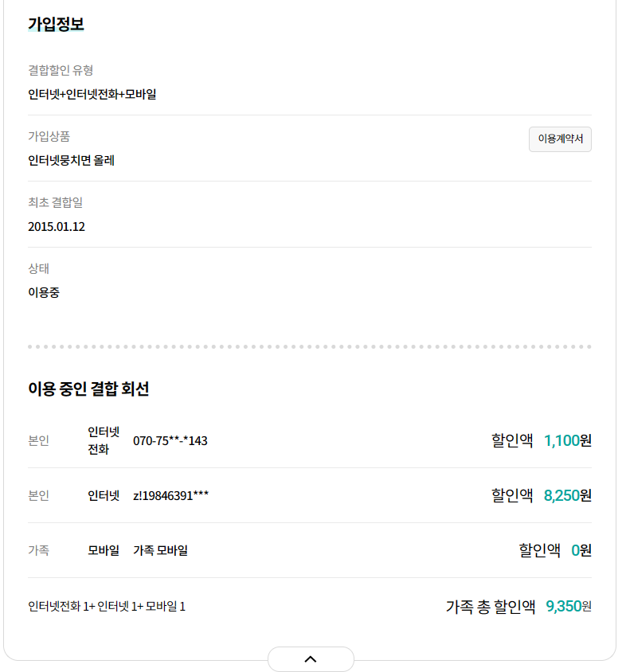Image resolution: width=626 pixels, height=672 pixels.
Task: Click the 9,350원 family total discount
Action: 568,607
